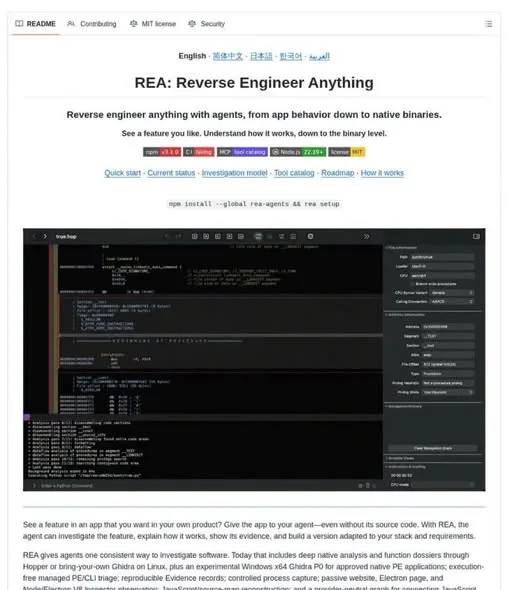Switch README language to 日本語
The image size is (508, 590).
(x=261, y=56)
